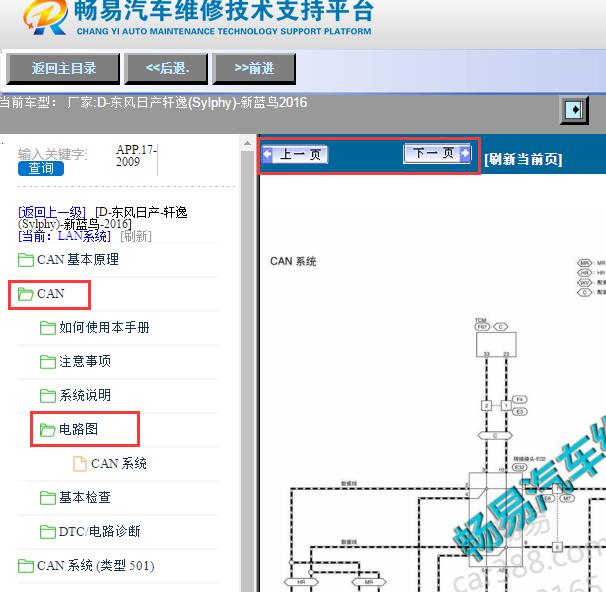Open the 注意事项 folder icon
This screenshot has height=592, width=606.
point(48,362)
